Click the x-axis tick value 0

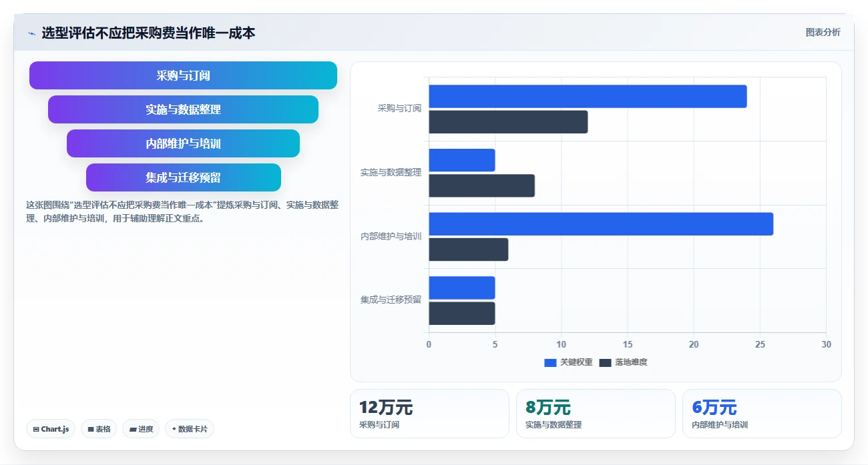pyautogui.click(x=429, y=344)
